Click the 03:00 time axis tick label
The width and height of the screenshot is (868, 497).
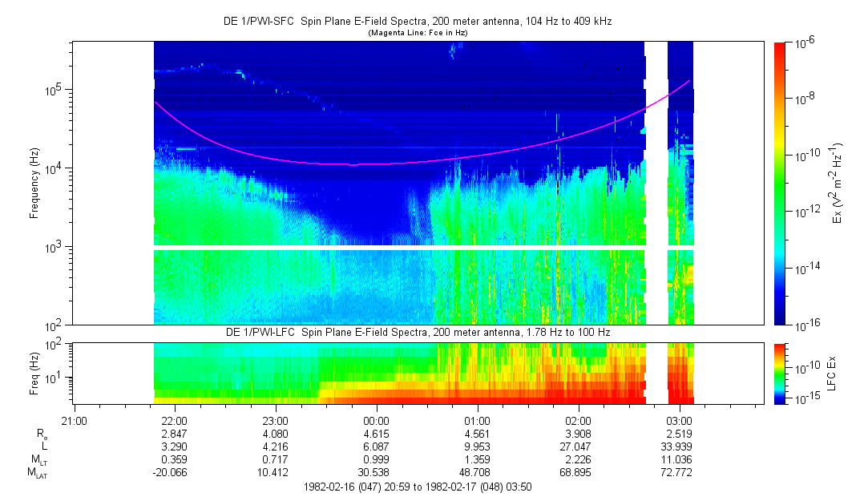(x=679, y=420)
